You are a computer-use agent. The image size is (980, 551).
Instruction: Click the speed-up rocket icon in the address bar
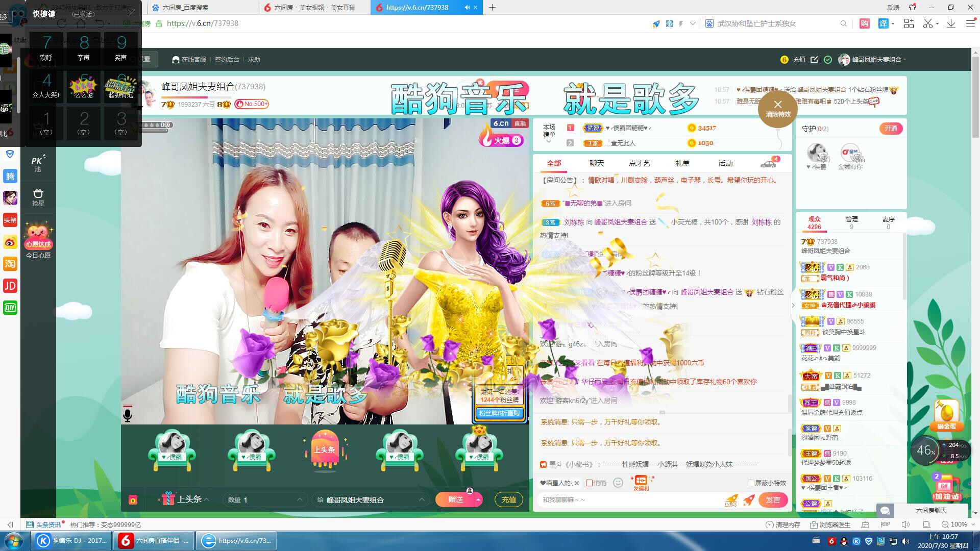point(656,23)
